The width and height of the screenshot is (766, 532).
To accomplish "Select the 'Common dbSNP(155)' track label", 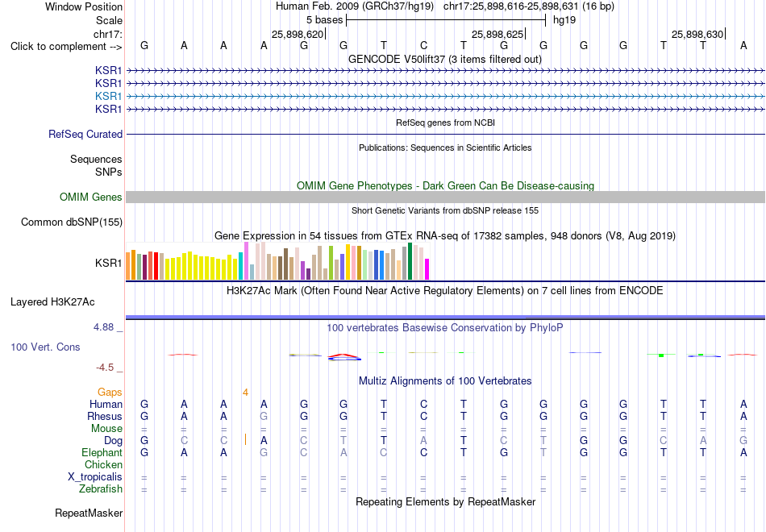I will [x=71, y=222].
